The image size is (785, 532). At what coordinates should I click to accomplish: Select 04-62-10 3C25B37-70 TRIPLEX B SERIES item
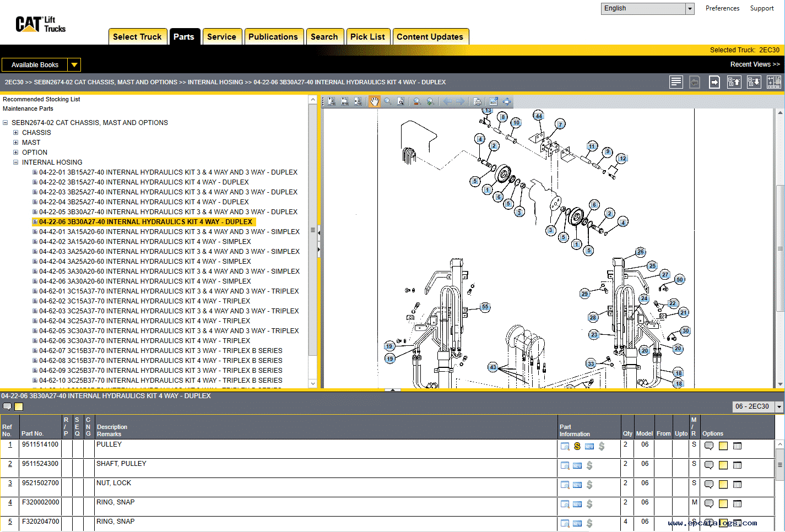161,381
